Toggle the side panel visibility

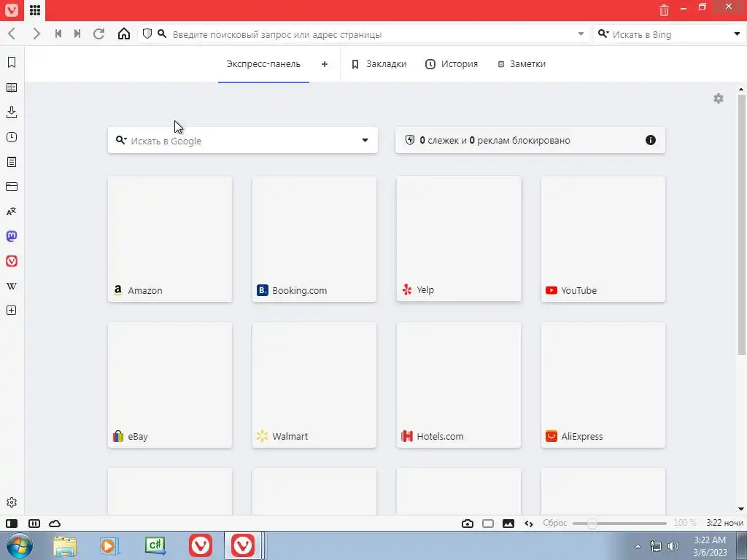(12, 524)
